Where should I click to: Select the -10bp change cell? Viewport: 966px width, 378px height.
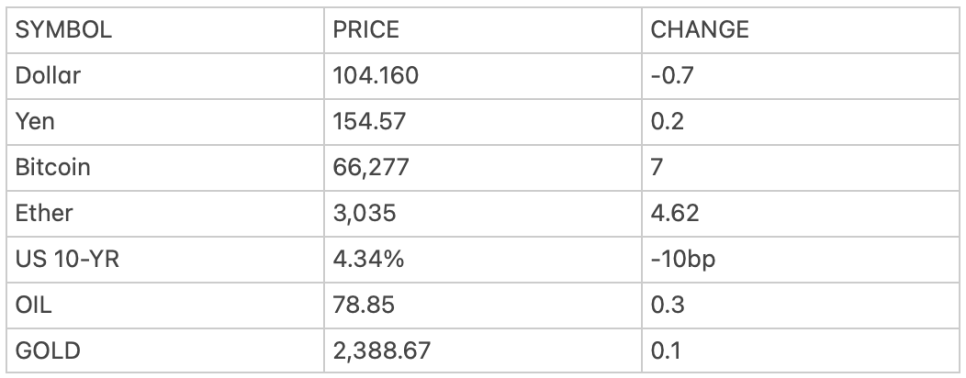pyautogui.click(x=800, y=259)
